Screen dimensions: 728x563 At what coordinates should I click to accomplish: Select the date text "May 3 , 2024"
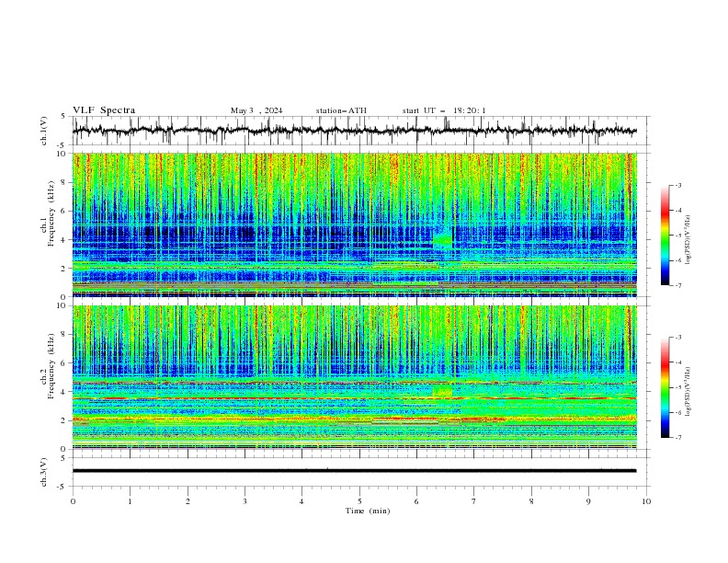click(256, 110)
